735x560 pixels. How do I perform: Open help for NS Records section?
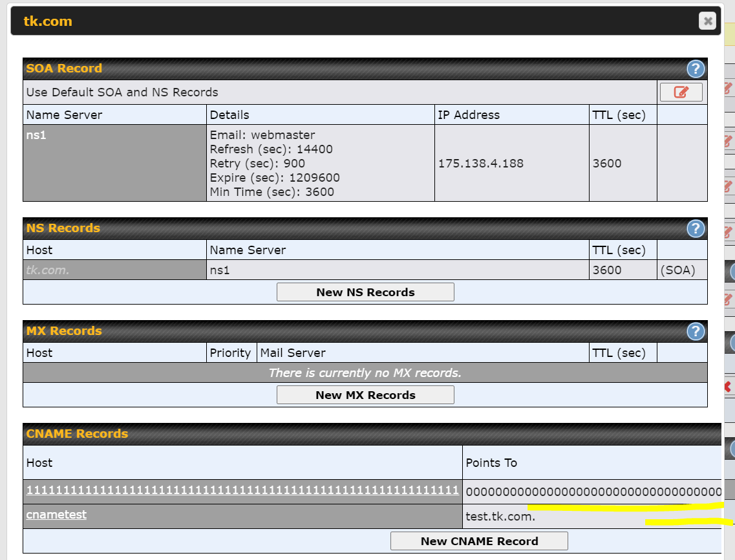click(x=695, y=228)
